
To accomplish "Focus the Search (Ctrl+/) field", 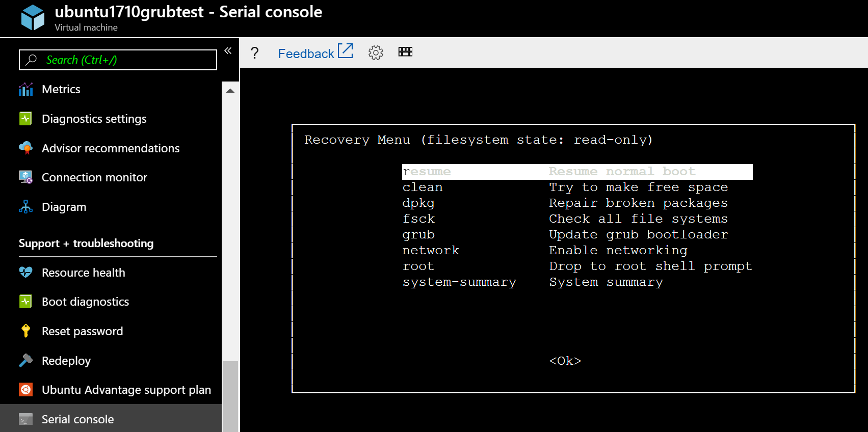I will pyautogui.click(x=118, y=60).
